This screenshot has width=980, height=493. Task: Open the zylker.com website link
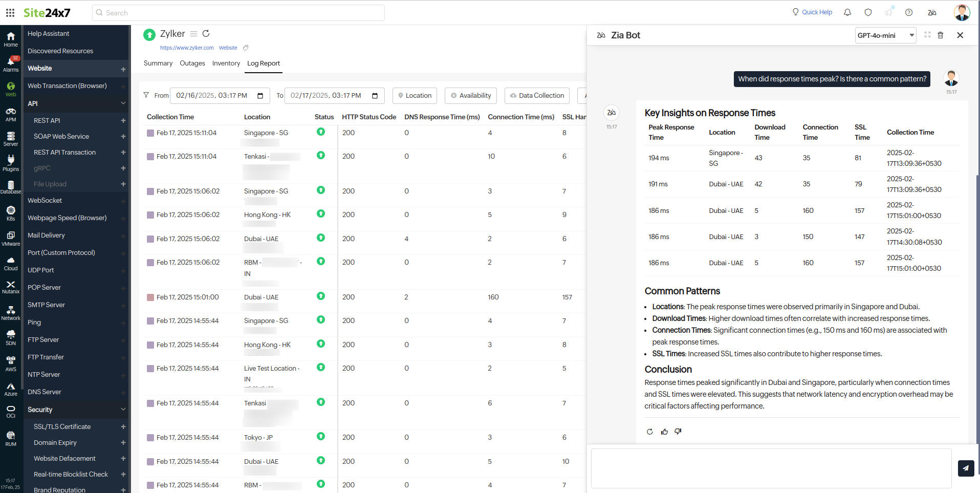187,48
